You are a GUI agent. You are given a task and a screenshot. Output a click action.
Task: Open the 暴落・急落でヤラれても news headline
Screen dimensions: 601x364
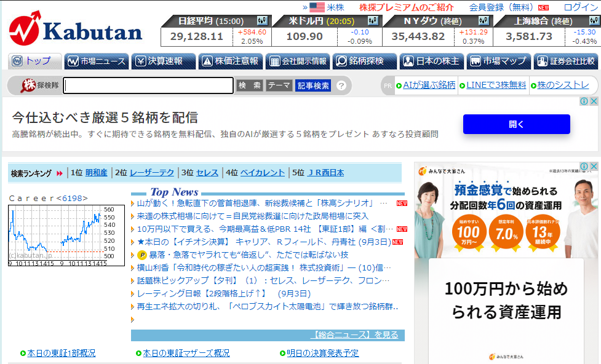click(x=249, y=255)
